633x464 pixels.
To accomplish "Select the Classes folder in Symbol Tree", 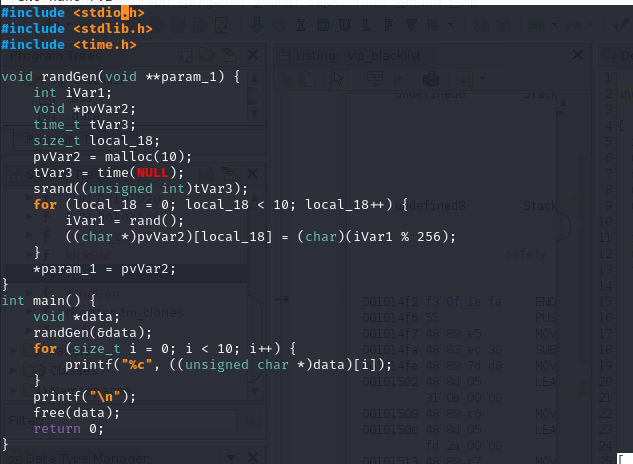I will pos(74,370).
